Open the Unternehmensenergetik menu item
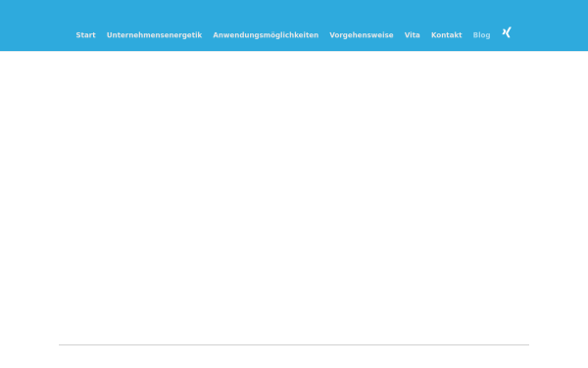The height and width of the screenshot is (368, 588). tap(155, 35)
